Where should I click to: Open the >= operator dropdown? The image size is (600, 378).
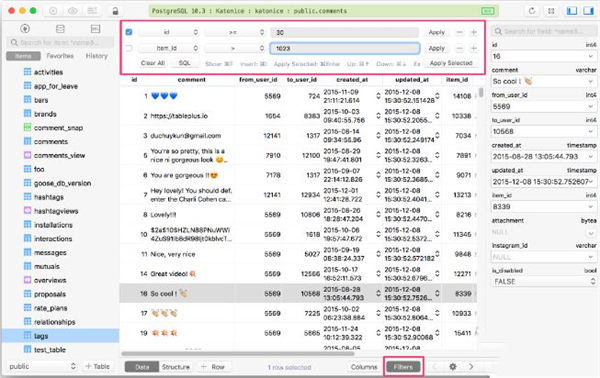click(x=235, y=33)
